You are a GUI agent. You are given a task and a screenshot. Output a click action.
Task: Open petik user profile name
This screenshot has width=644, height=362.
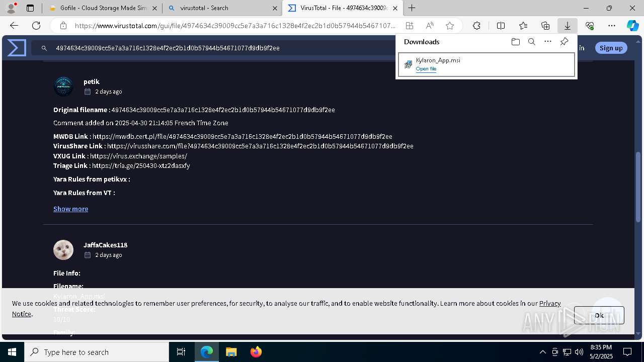[x=92, y=81]
